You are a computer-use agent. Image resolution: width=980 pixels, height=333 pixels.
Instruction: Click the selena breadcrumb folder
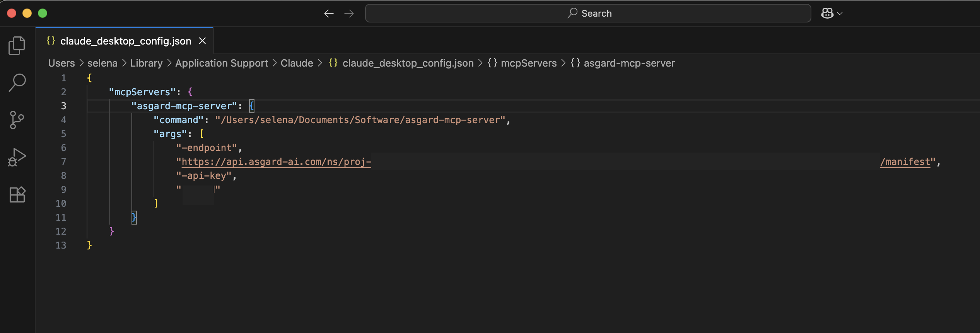tap(102, 63)
